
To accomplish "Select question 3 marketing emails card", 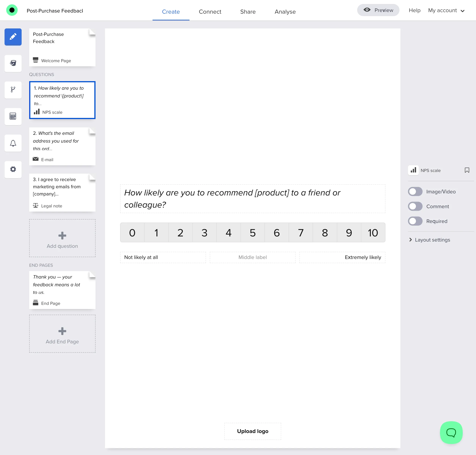I will point(62,193).
